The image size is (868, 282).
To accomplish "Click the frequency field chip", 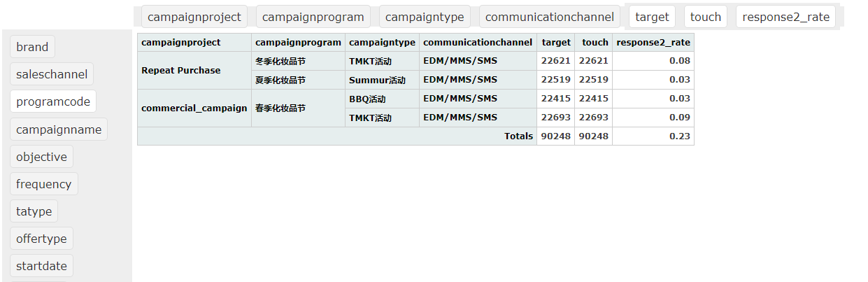I will tap(43, 184).
